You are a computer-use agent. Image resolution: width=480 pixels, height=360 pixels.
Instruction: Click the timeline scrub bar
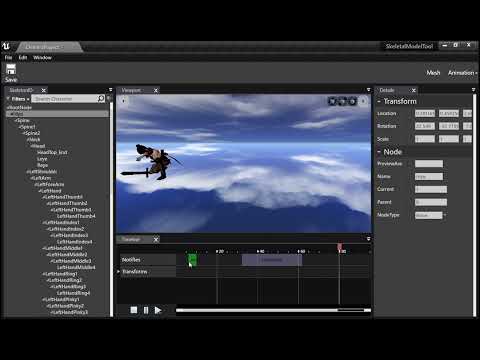pos(273,310)
